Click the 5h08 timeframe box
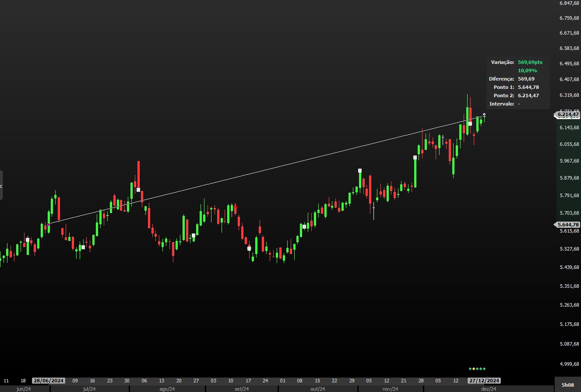This screenshot has width=581, height=392. coord(567,385)
